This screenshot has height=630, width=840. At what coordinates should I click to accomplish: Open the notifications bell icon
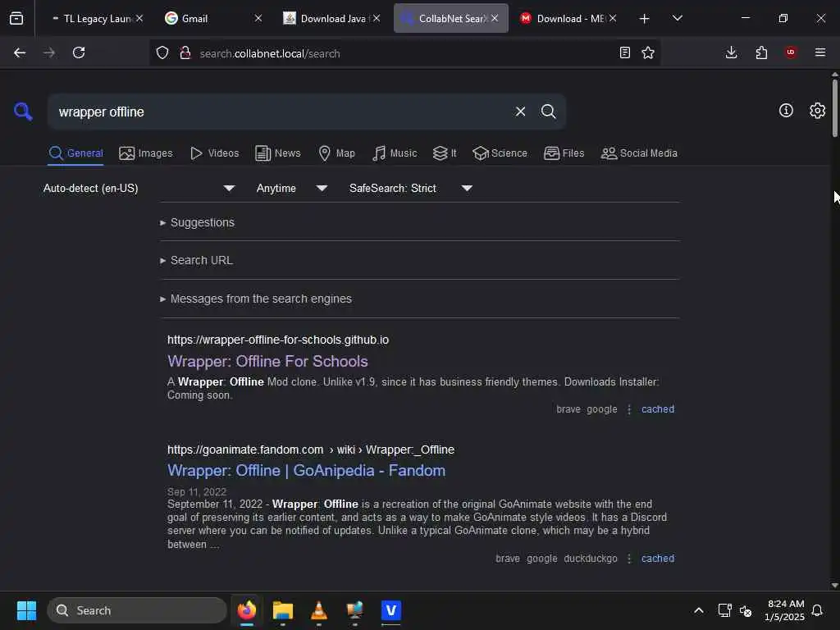817,610
